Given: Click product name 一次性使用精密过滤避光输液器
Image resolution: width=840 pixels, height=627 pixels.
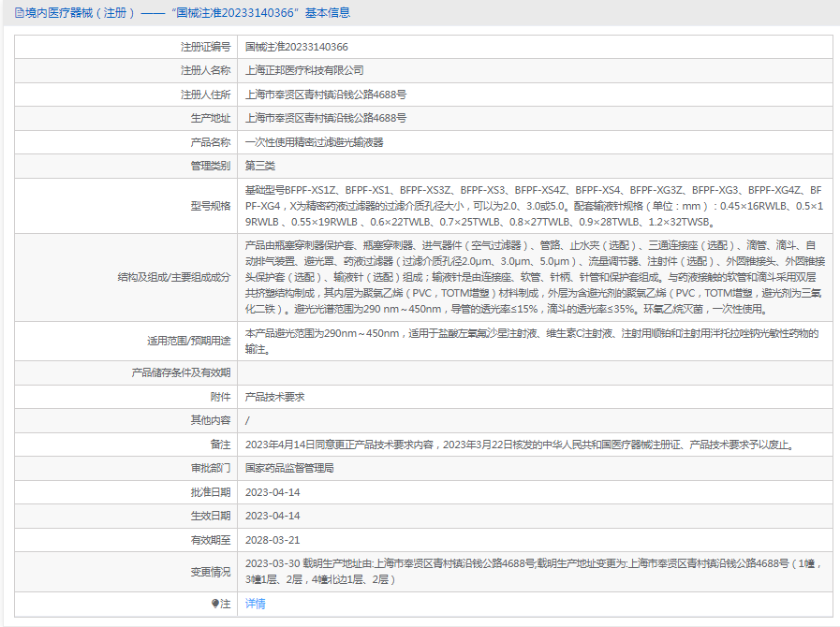Looking at the screenshot, I should click(x=314, y=142).
